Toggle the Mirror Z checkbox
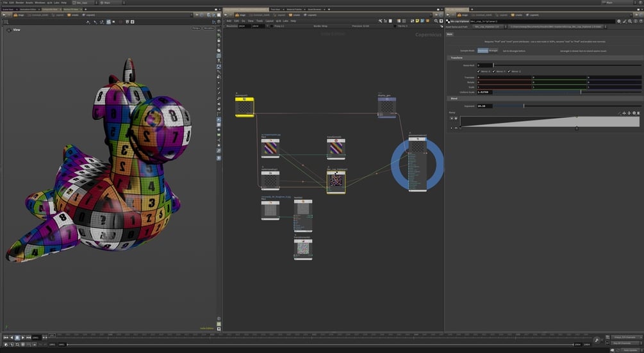 509,71
